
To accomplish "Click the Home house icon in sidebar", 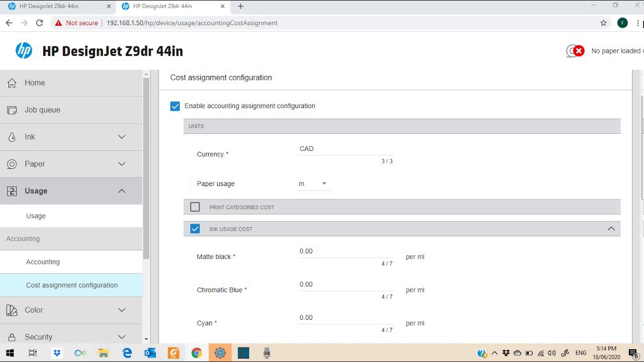I will (12, 83).
